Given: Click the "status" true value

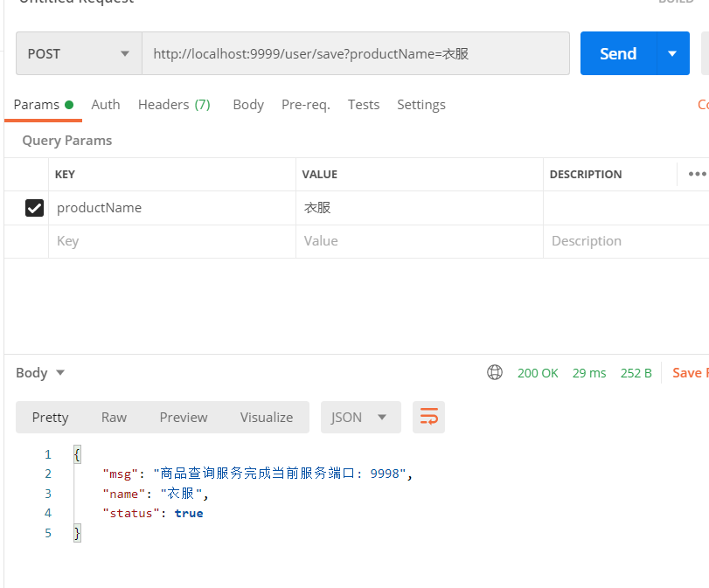Looking at the screenshot, I should click(x=189, y=514).
